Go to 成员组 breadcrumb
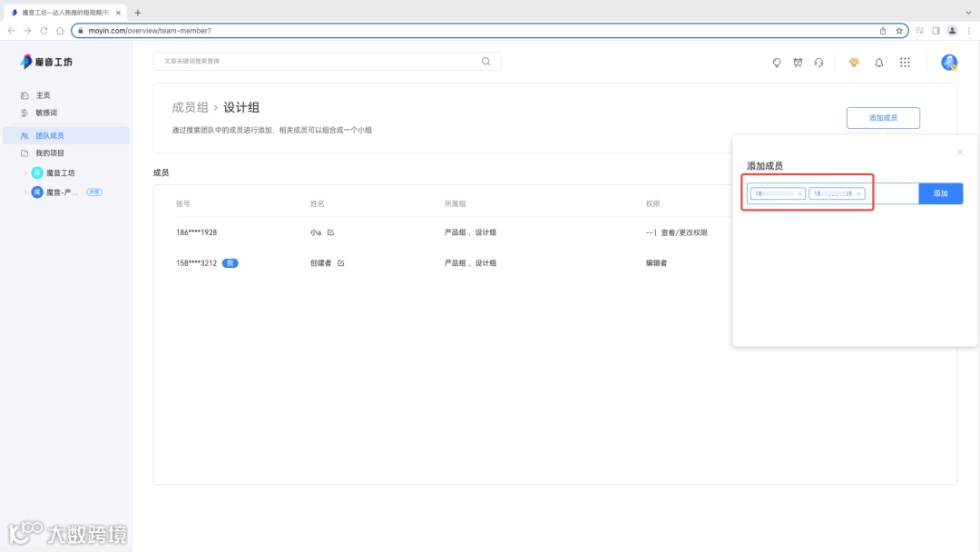This screenshot has height=552, width=980. pyautogui.click(x=190, y=107)
